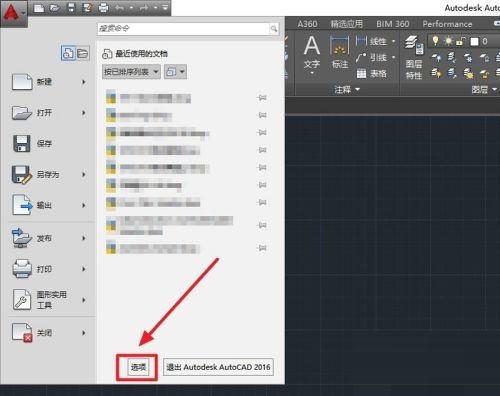Image resolution: width=500 pixels, height=396 pixels.
Task: Toggle layer 0 on/off lightbulb
Action: [x=435, y=41]
